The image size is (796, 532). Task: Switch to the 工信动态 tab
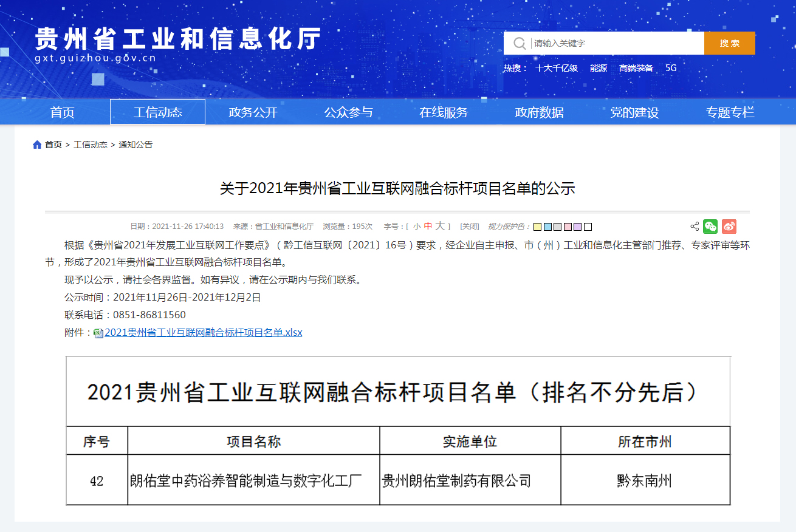coord(157,112)
